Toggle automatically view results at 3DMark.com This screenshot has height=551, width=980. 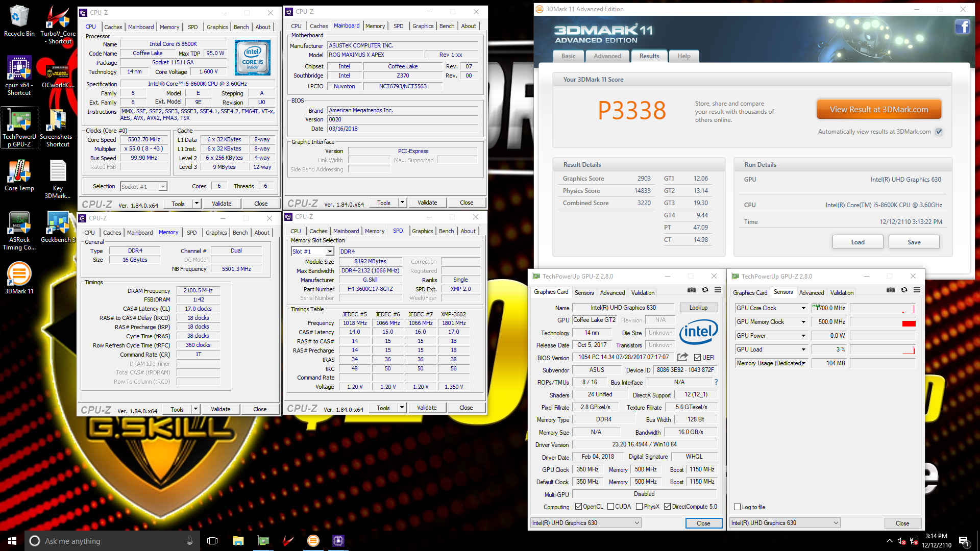click(939, 132)
